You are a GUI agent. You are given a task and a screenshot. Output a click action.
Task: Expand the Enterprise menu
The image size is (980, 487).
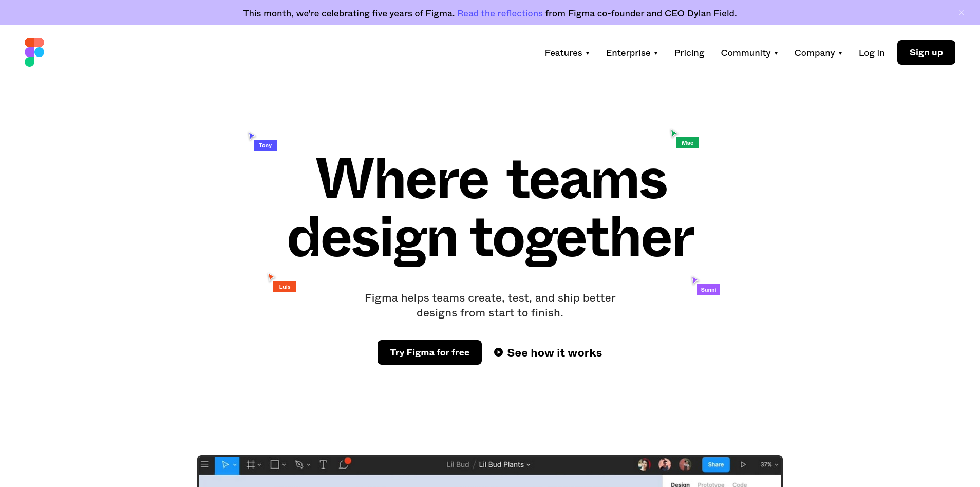tap(632, 53)
